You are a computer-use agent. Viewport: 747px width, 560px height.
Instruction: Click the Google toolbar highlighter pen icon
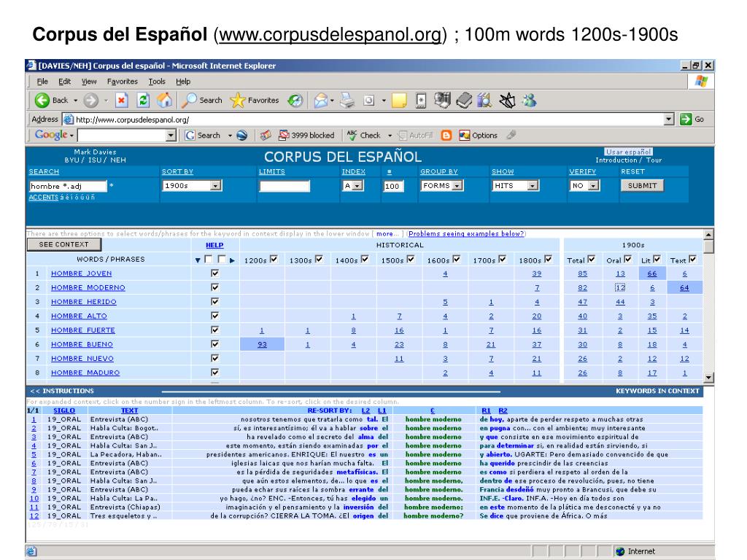(x=511, y=135)
